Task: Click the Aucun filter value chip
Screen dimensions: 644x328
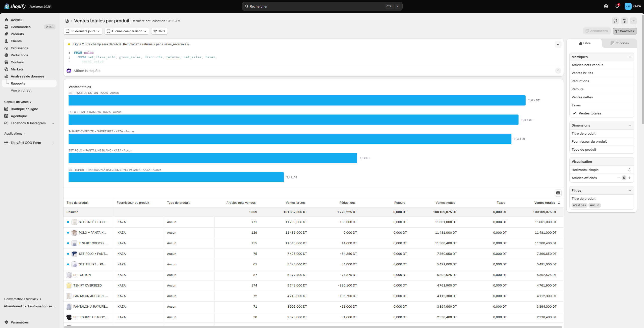Action: point(595,205)
